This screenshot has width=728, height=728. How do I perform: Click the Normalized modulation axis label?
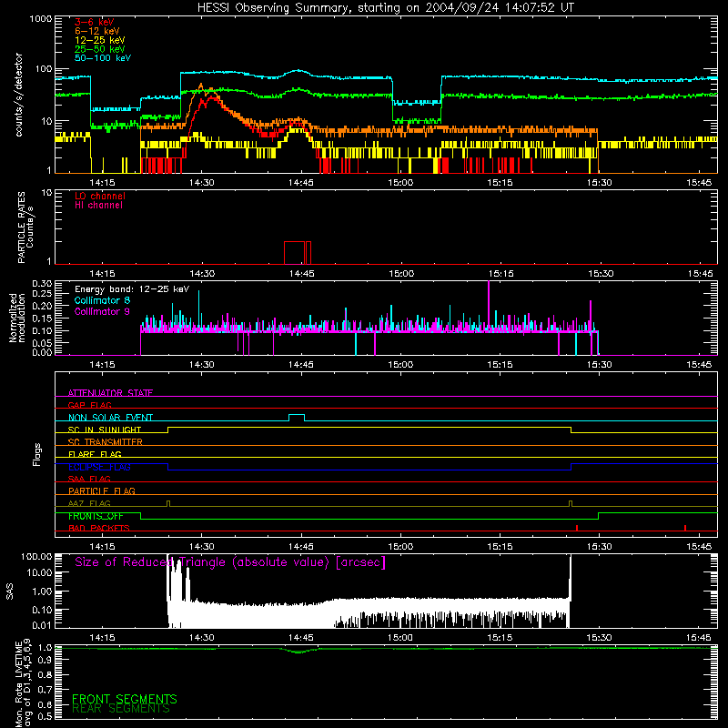pos(17,318)
